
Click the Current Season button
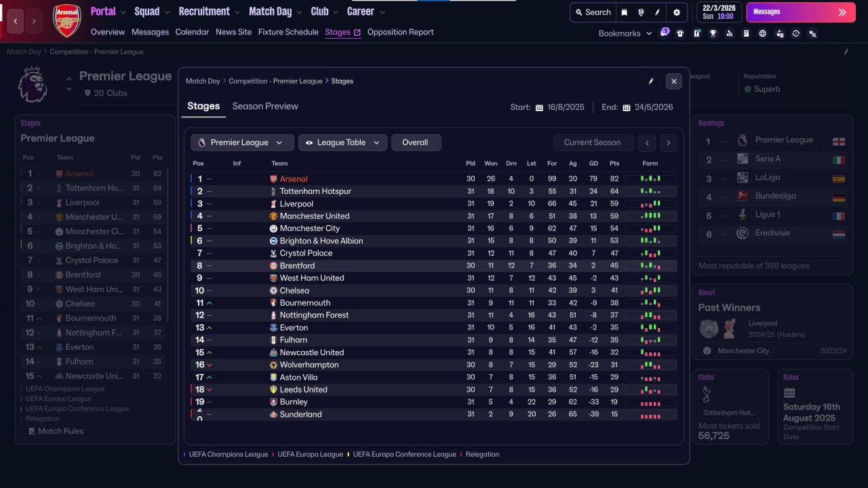click(x=593, y=142)
